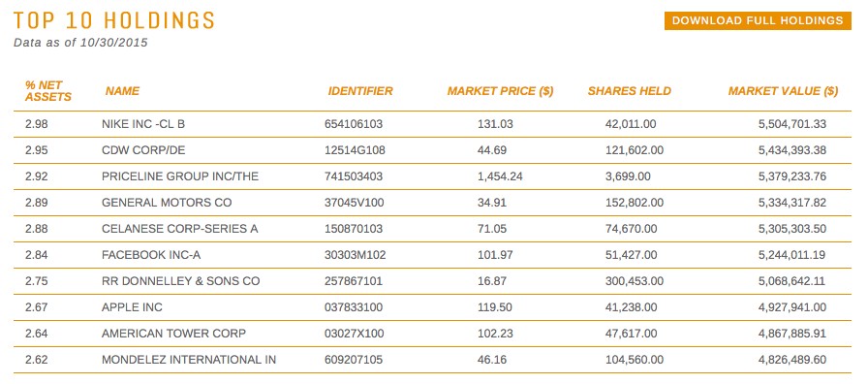Select RR DONNELLEY & SONS CO
Image resolution: width=868 pixels, height=384 pixels.
180,281
